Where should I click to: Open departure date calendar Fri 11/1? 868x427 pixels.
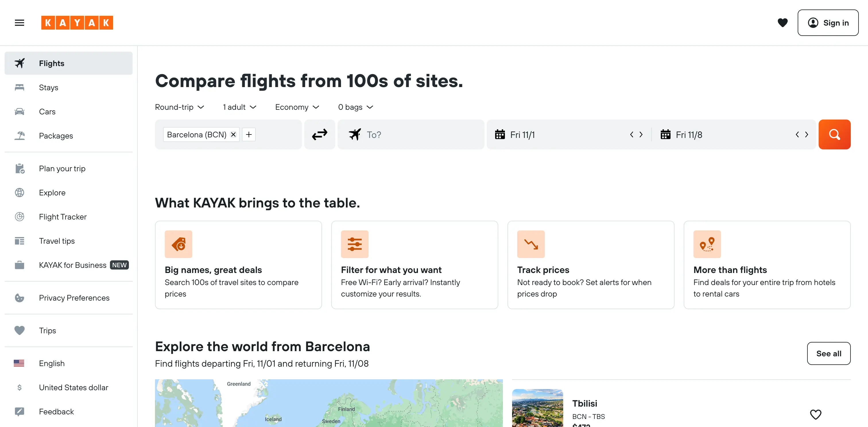522,134
